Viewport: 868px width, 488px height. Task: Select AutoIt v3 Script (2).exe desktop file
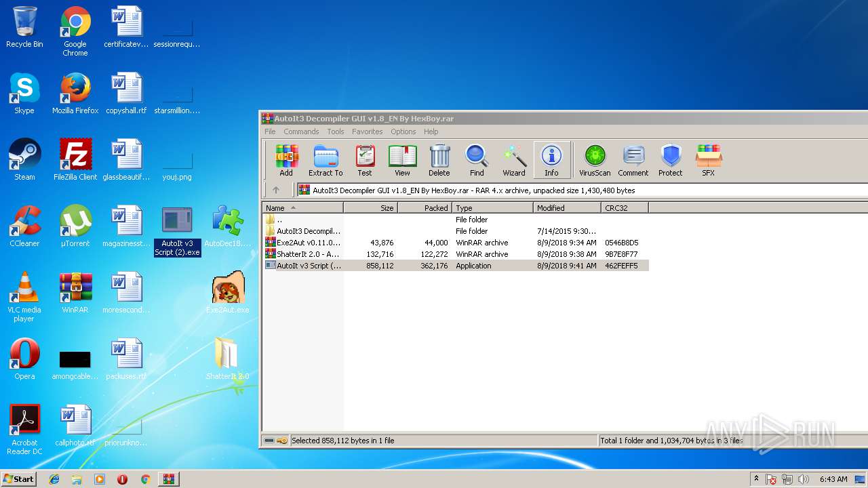pos(177,231)
